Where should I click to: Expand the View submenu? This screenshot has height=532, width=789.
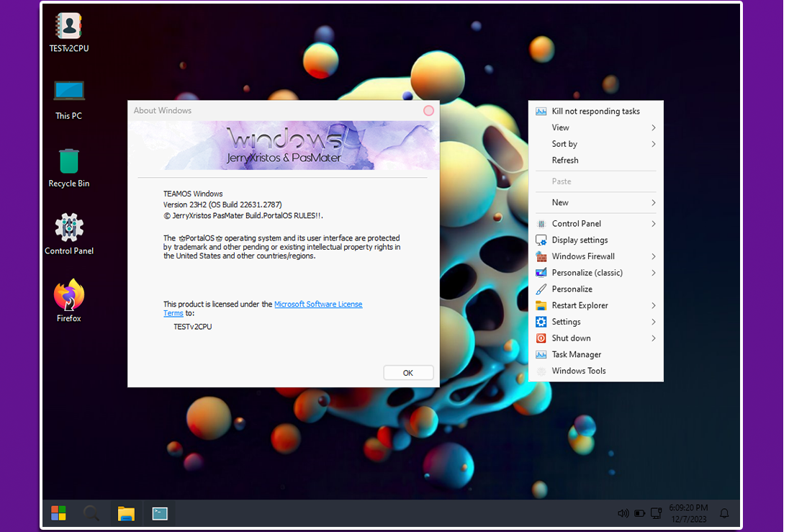(653, 127)
